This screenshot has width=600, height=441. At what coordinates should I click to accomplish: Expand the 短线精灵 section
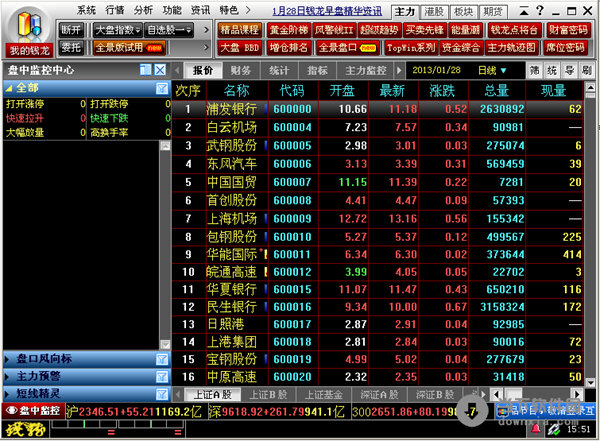pos(7,394)
